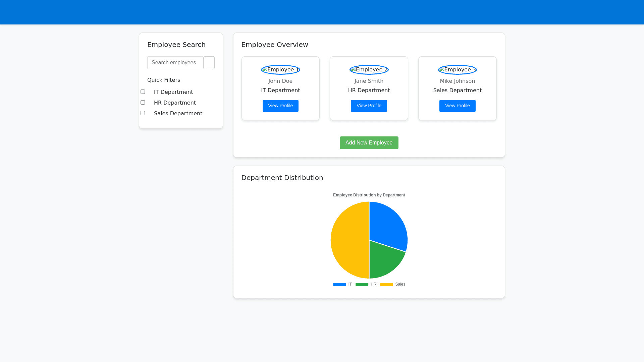Click Jane Smith's avatar image
This screenshot has width=644, height=362.
click(369, 70)
